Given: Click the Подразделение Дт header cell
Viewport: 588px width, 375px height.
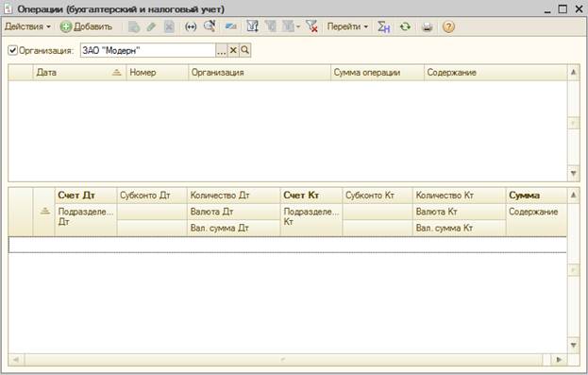Looking at the screenshot, I should (x=86, y=220).
